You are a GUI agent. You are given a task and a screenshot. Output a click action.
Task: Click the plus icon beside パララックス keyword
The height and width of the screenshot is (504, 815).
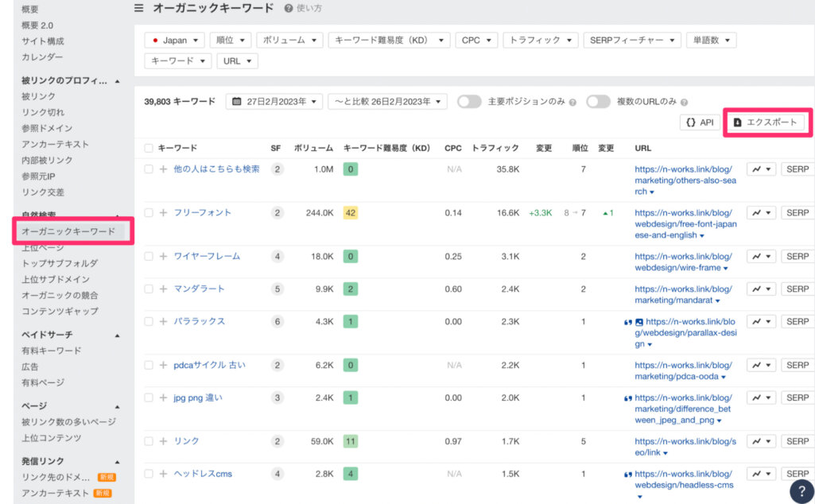coord(163,322)
